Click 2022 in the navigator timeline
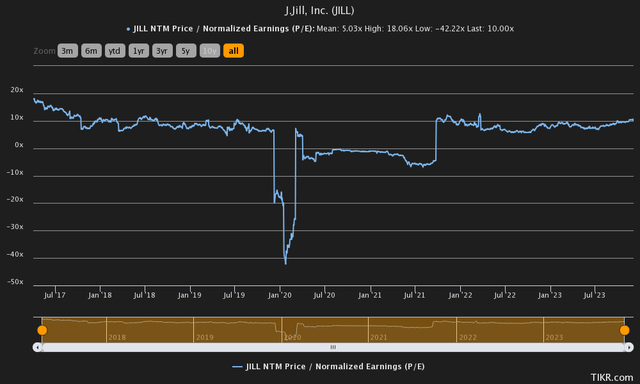This screenshot has height=384, width=640. 468,337
